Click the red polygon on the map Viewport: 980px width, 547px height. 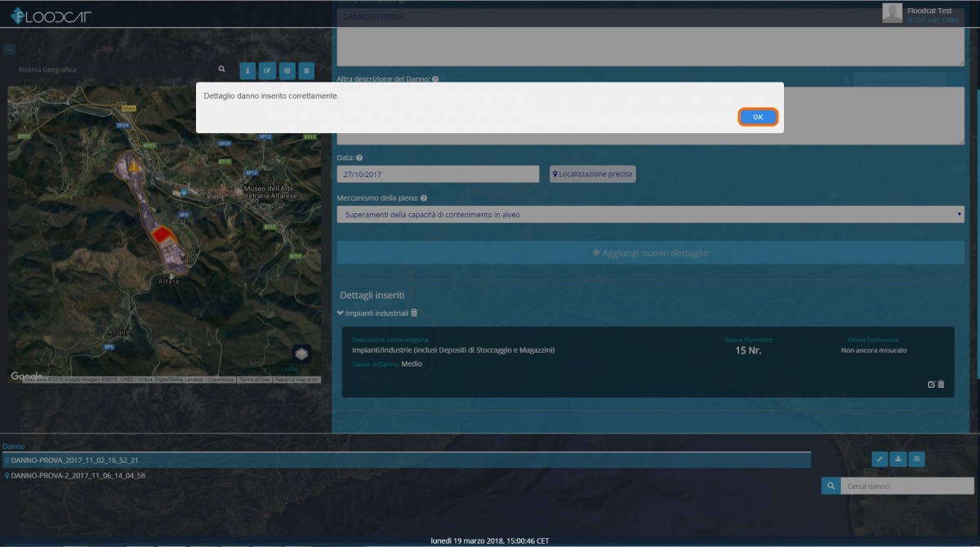point(164,235)
